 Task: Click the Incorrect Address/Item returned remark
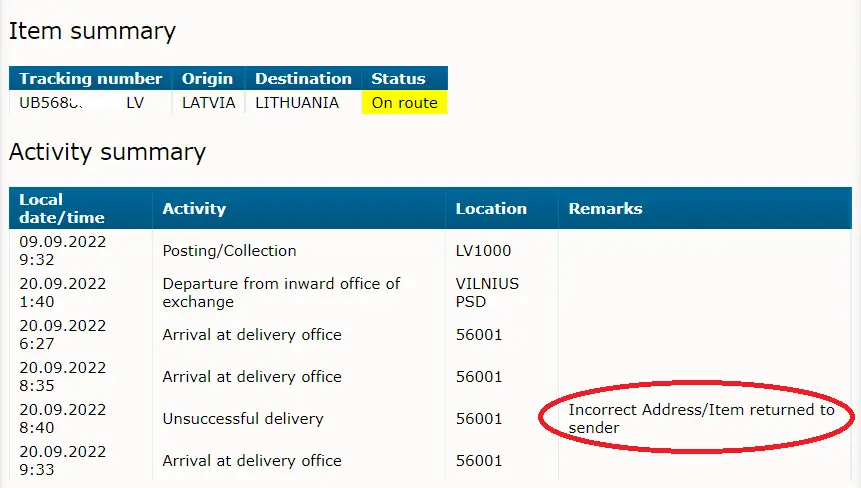click(x=701, y=418)
